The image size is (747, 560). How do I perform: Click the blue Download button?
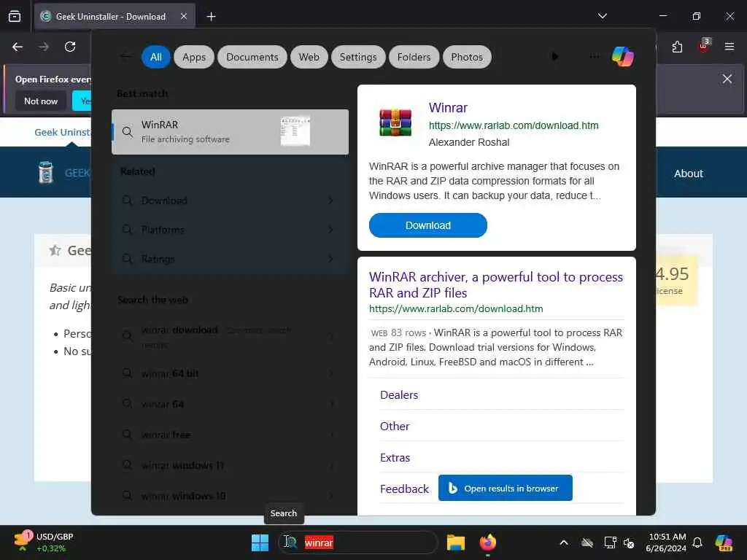[427, 225]
